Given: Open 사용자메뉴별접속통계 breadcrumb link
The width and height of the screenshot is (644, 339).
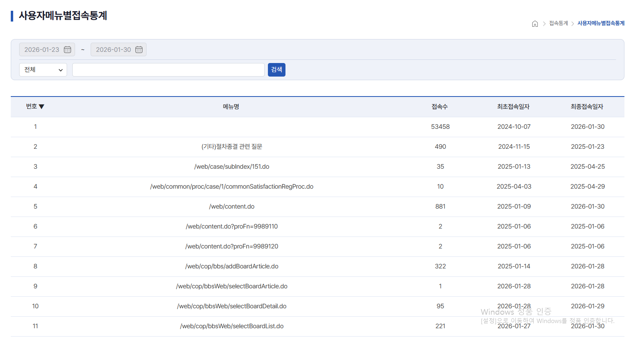Looking at the screenshot, I should click(600, 24).
